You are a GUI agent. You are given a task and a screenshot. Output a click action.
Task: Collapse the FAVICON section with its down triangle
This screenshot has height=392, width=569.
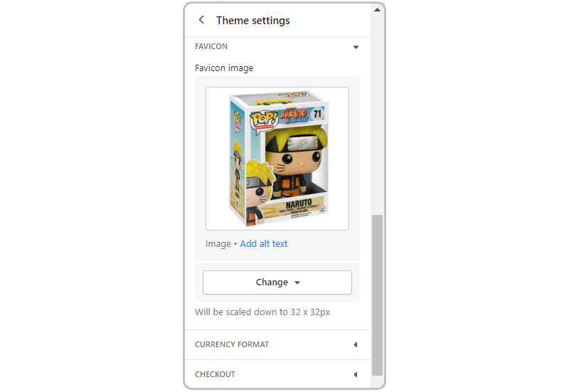pyautogui.click(x=356, y=47)
